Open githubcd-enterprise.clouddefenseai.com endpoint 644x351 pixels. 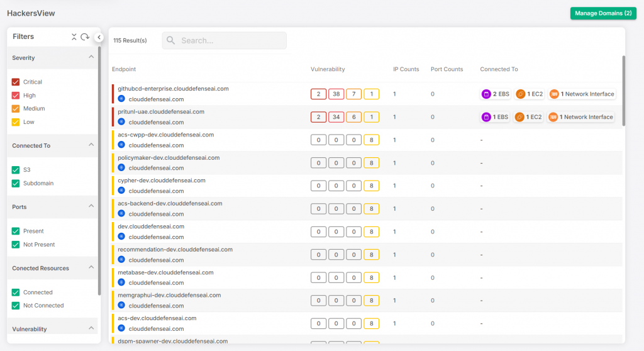173,89
